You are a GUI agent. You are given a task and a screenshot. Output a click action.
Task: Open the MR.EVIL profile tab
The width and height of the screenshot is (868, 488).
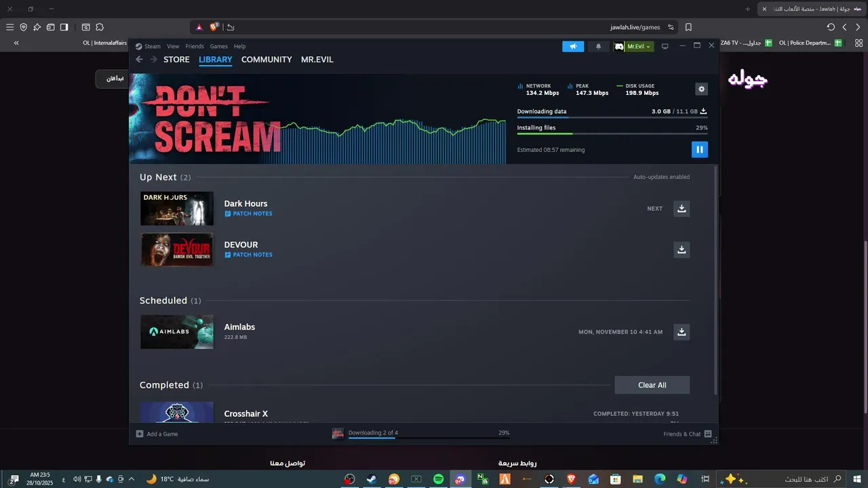click(x=317, y=60)
